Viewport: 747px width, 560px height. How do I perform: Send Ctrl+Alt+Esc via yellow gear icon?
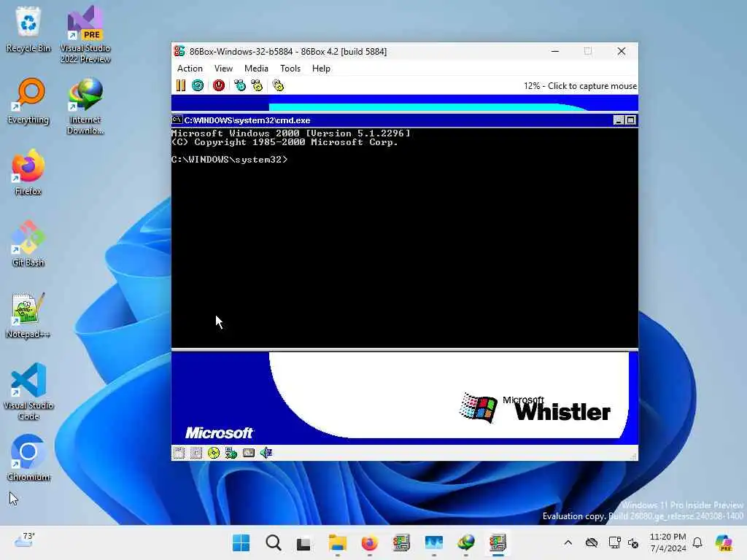[x=257, y=85]
